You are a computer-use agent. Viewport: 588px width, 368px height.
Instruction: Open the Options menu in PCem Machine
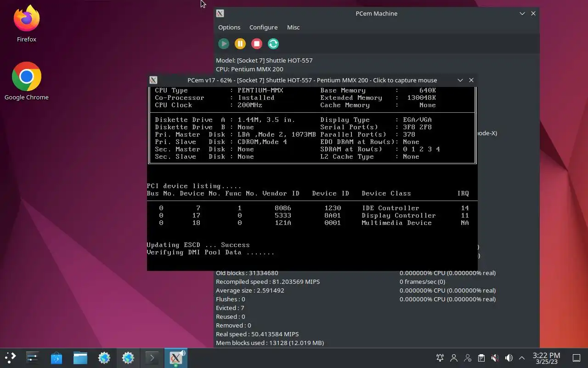coord(229,27)
